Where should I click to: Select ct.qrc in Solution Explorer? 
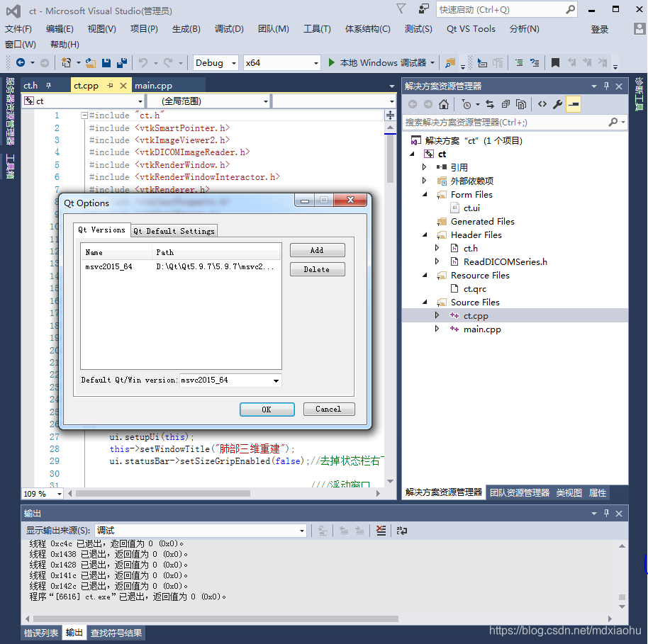(x=474, y=289)
